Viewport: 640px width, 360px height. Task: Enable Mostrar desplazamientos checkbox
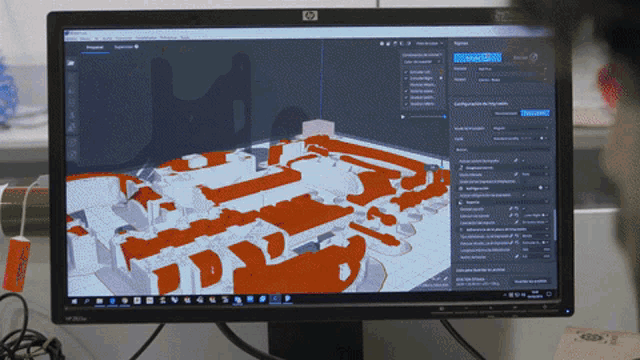(x=406, y=85)
